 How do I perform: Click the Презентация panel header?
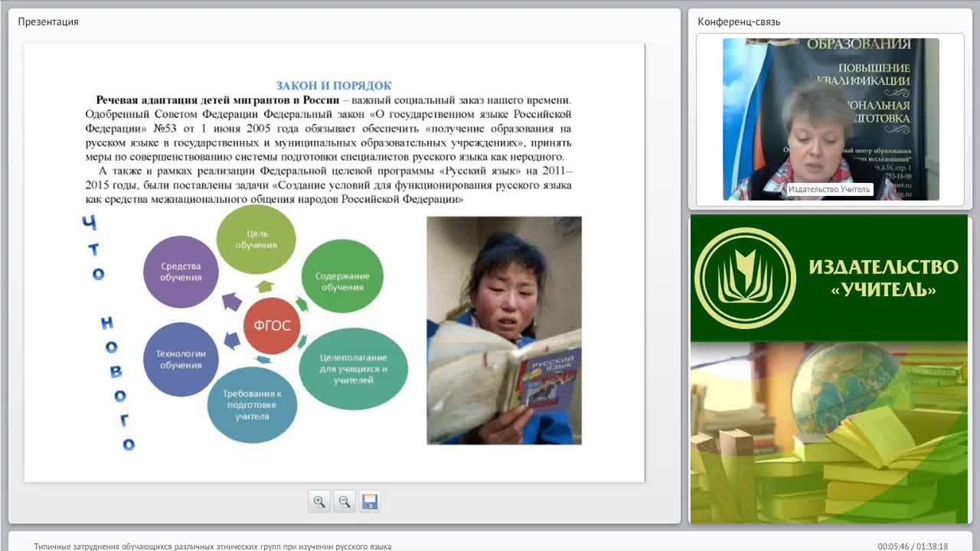coord(48,21)
